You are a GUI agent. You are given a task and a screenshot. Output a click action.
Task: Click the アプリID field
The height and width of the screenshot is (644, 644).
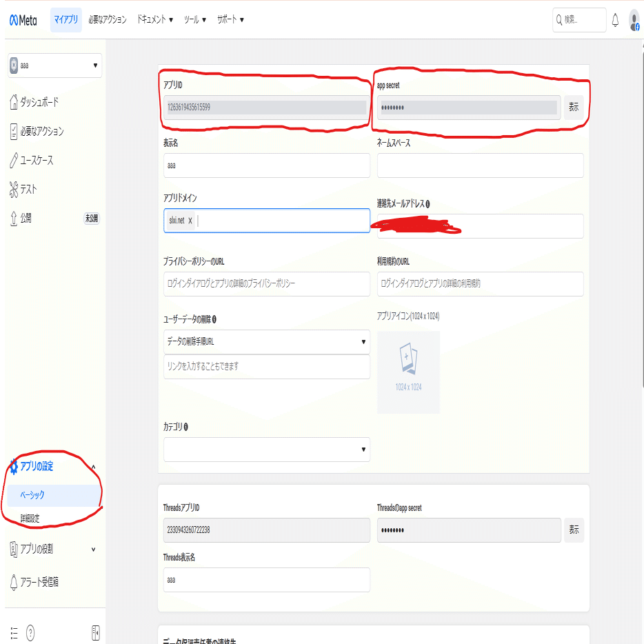click(x=267, y=108)
